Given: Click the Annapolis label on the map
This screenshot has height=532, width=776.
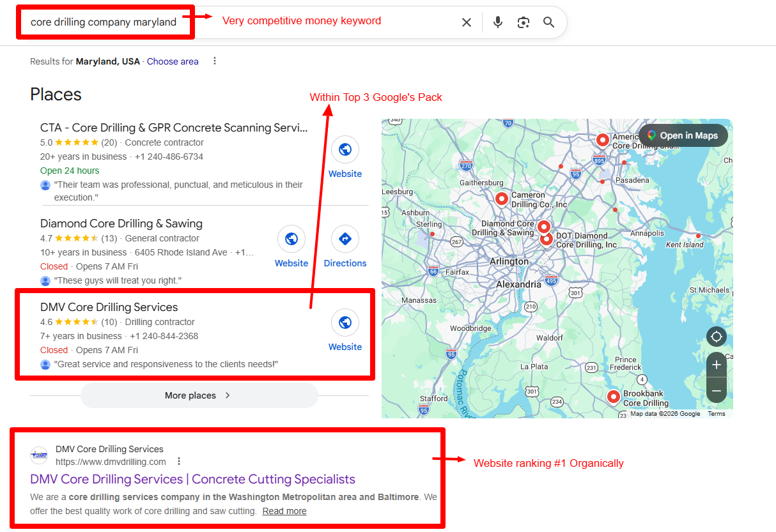Looking at the screenshot, I should pyautogui.click(x=647, y=233).
